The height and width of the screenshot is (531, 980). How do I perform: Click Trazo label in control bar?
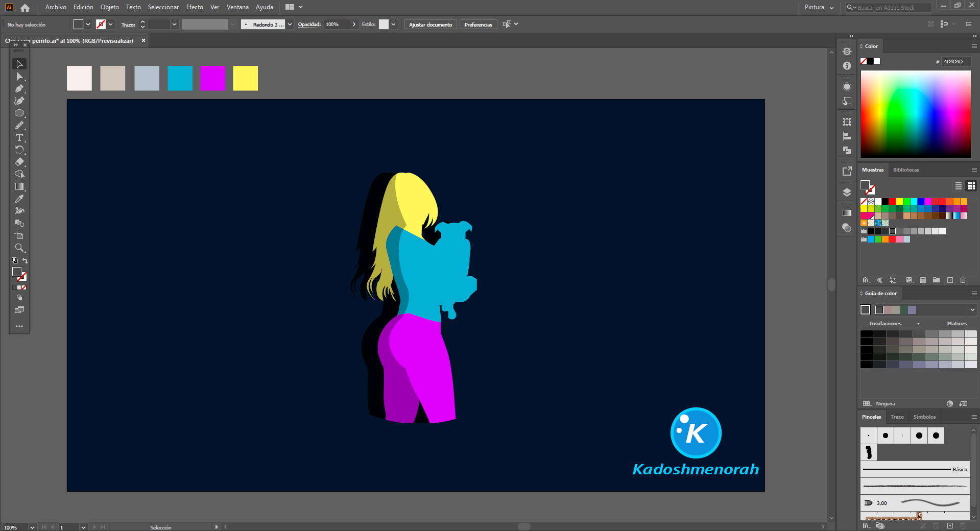128,25
